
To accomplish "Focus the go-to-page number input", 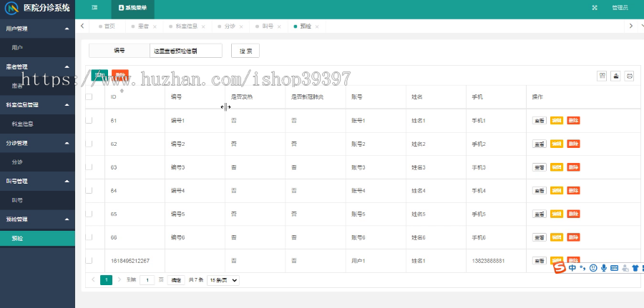I will point(147,280).
